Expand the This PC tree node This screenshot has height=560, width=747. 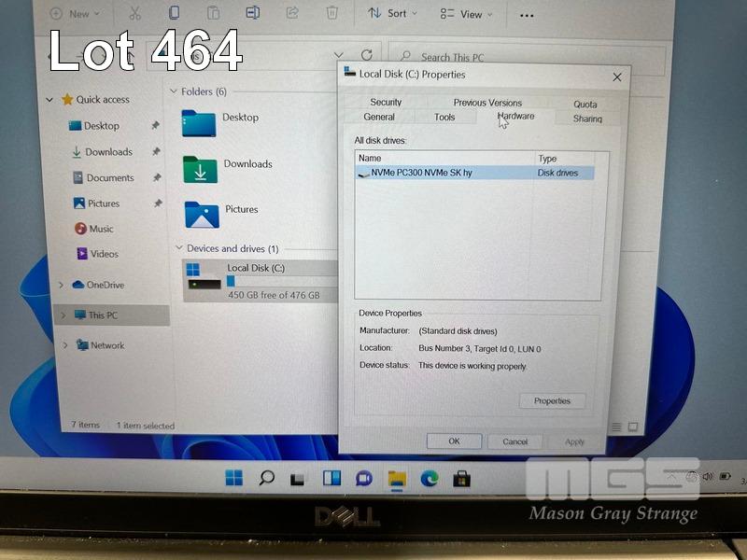(63, 315)
